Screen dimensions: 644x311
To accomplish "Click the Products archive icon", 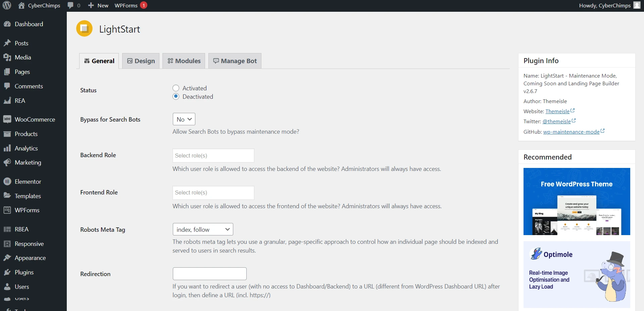I will coord(7,134).
